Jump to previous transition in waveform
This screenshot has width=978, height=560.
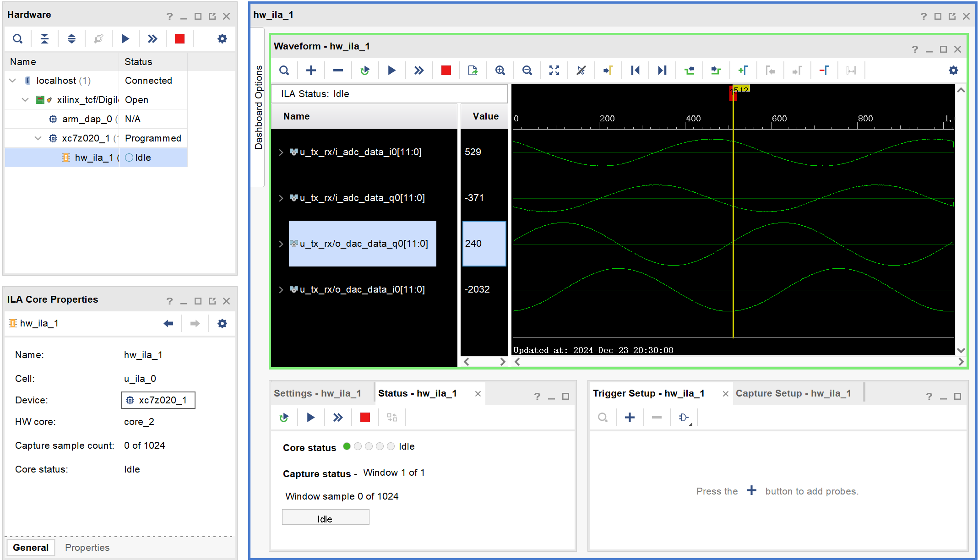(689, 71)
